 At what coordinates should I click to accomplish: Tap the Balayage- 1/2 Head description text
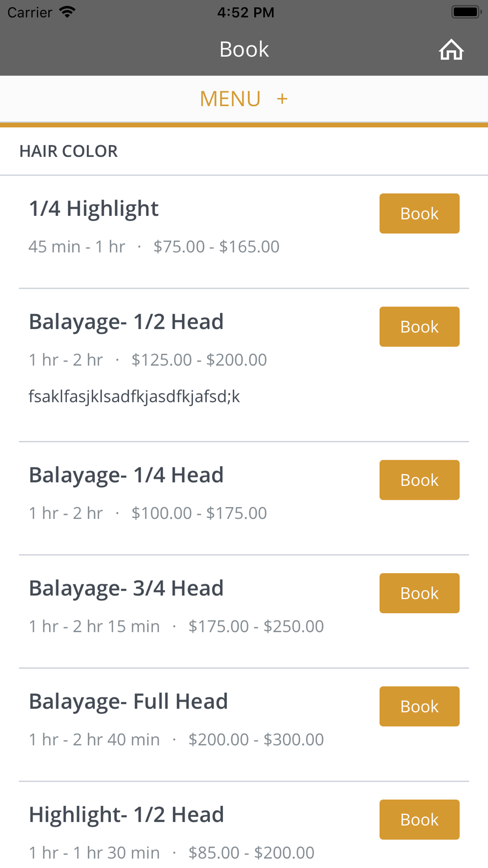134,396
